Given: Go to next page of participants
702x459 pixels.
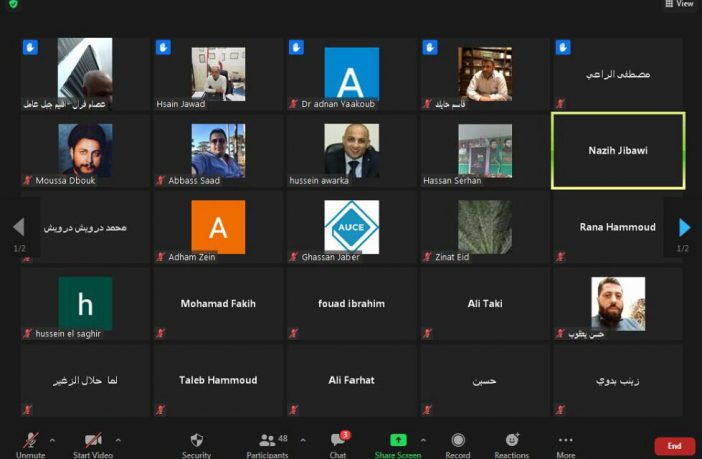Looking at the screenshot, I should [x=684, y=228].
